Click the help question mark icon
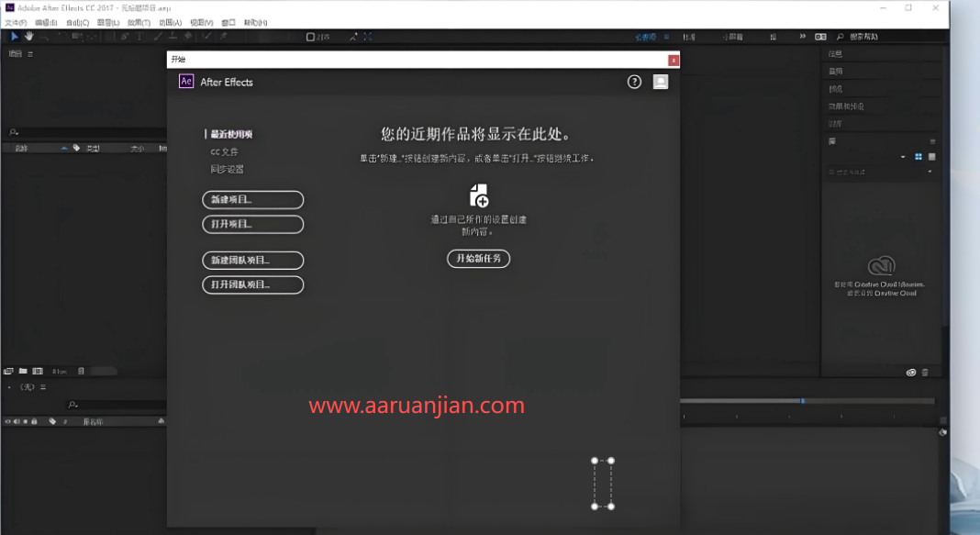The width and height of the screenshot is (980, 535). 633,82
